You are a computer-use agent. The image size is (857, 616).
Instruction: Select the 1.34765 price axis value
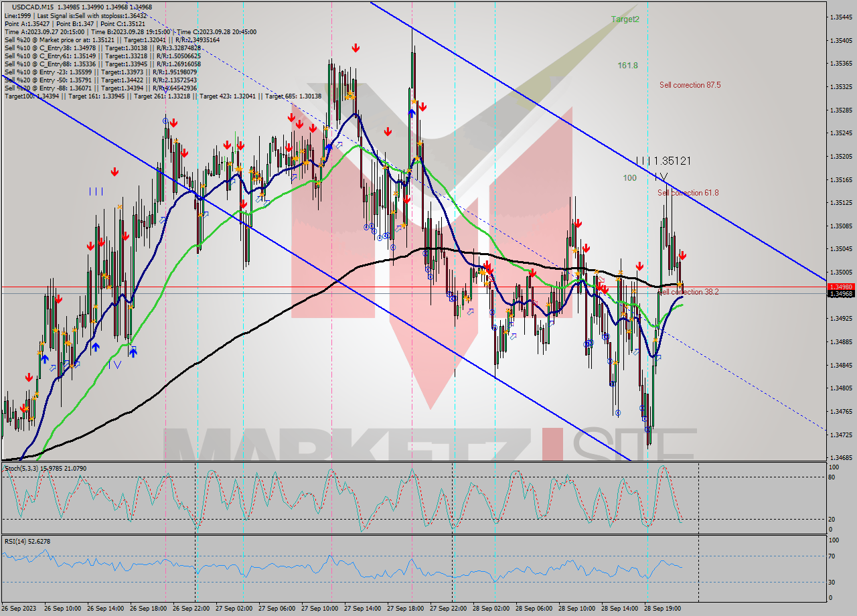click(x=841, y=412)
